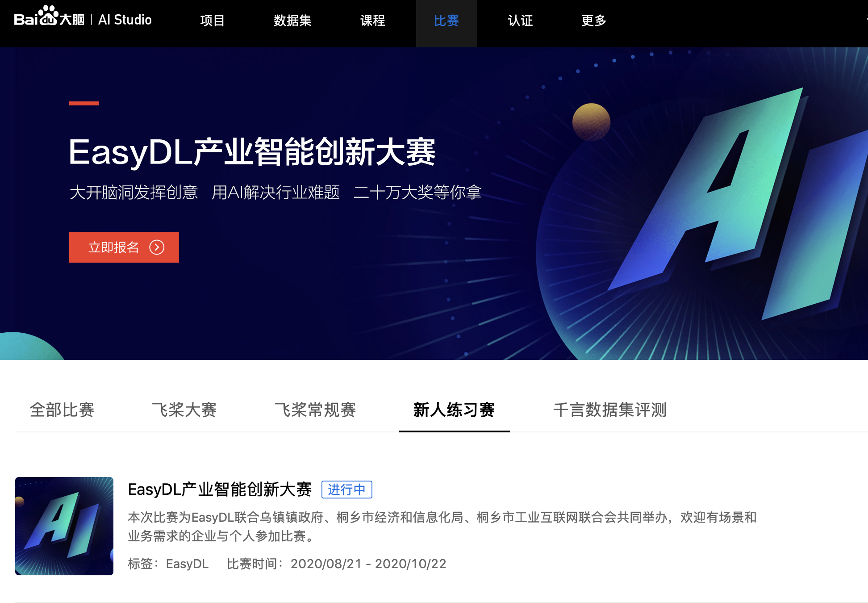Screen dimensions: 868x603
Task: Open the 千言数据集评测 tab
Action: (610, 410)
